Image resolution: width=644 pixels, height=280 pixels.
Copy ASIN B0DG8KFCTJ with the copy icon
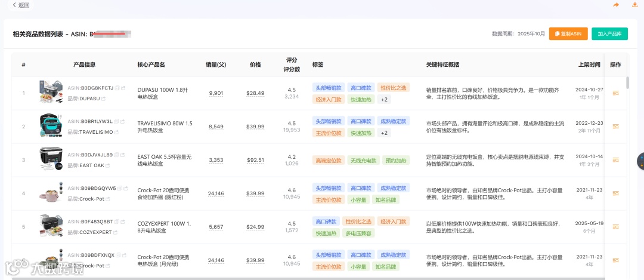point(117,88)
